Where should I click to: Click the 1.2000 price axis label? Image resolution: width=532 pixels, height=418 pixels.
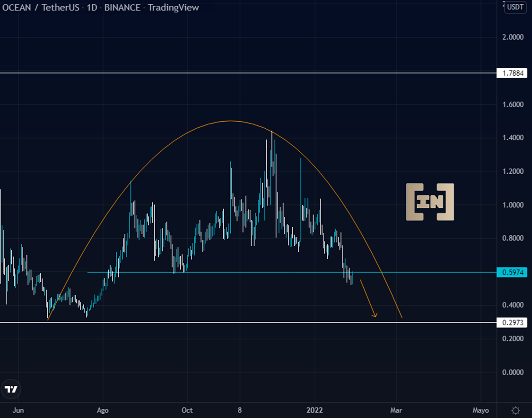tap(513, 171)
